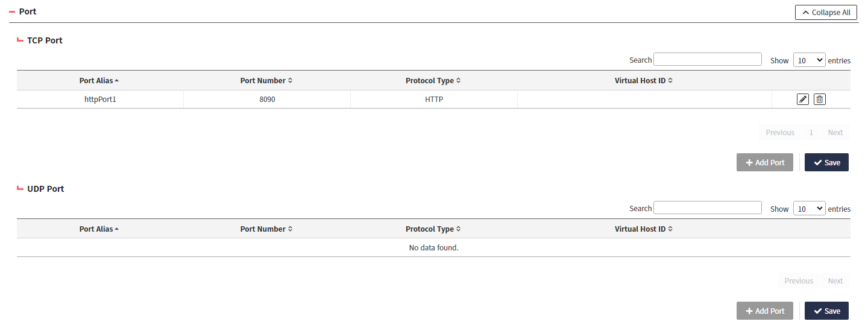This screenshot has width=868, height=330.
Task: Sort TCP table by Port Number
Action: point(266,81)
